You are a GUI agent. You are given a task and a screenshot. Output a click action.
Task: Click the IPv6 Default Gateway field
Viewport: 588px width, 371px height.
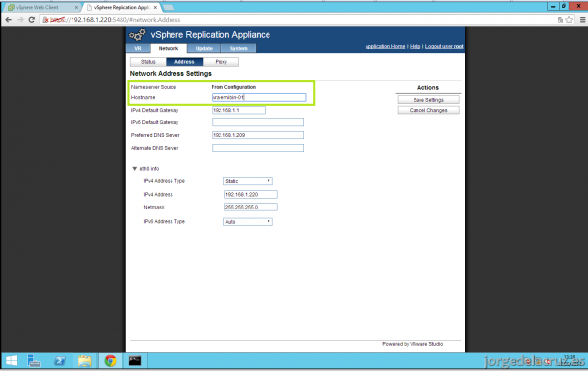coord(258,122)
